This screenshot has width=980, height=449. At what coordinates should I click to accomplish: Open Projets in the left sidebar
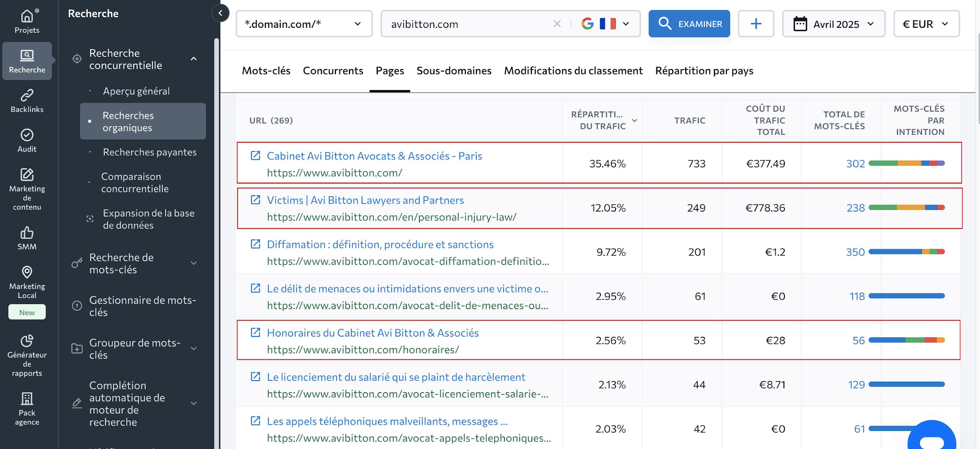pyautogui.click(x=27, y=22)
